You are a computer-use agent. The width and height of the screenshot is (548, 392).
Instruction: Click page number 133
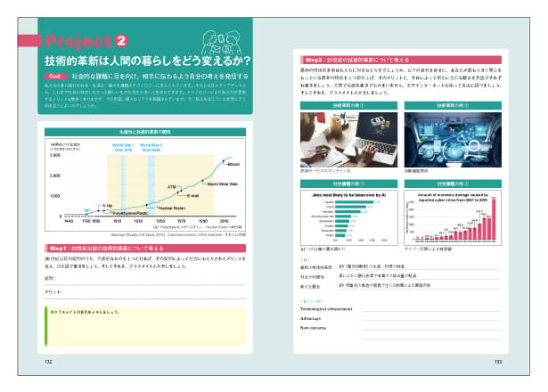[x=498, y=361]
